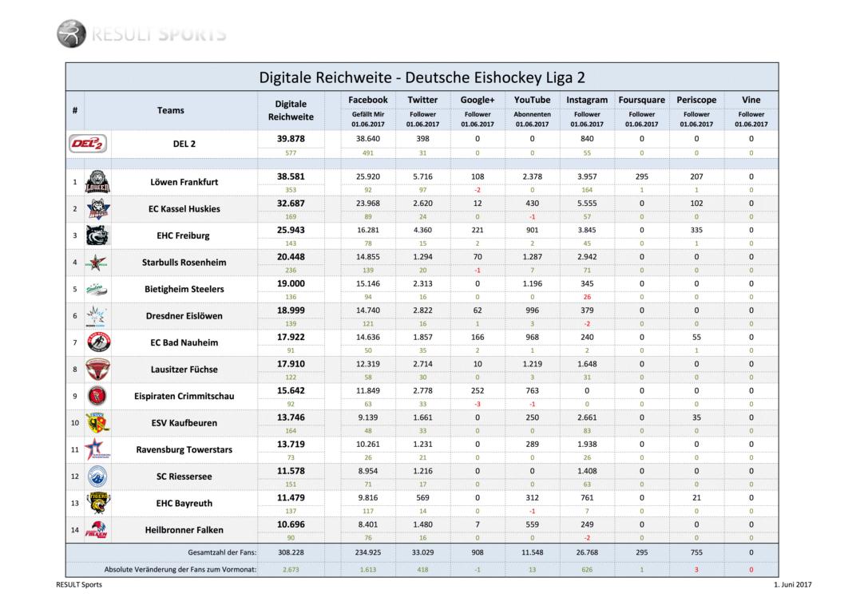The height and width of the screenshot is (613, 868).
Task: Click the team name 'ESV Kaufbeuren'
Action: (184, 423)
